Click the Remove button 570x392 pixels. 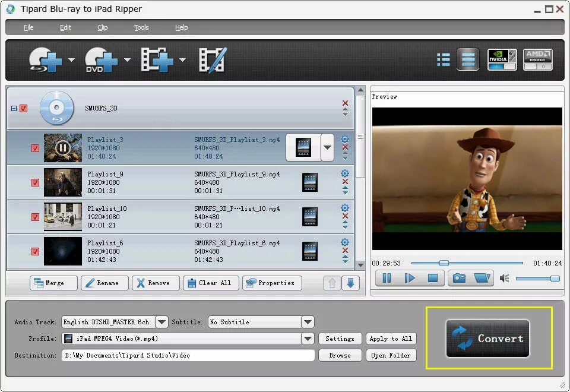[x=156, y=283]
